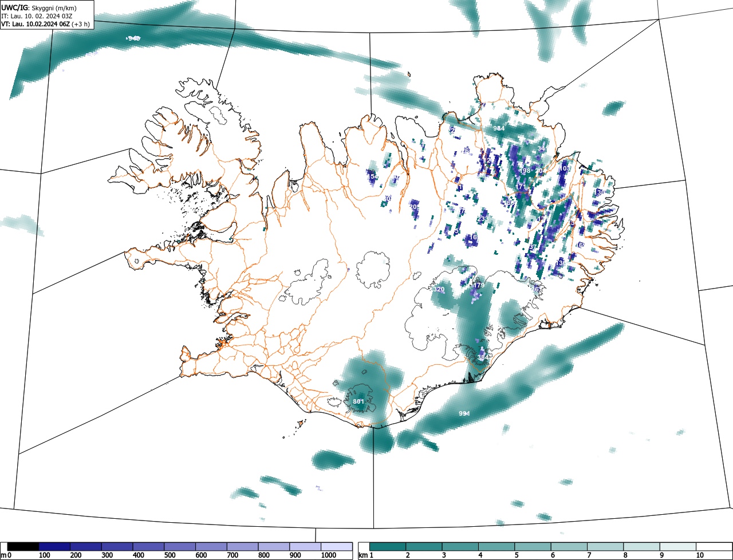Select the white above-10 km legend swatch
The image size is (733, 560).
tap(713, 547)
